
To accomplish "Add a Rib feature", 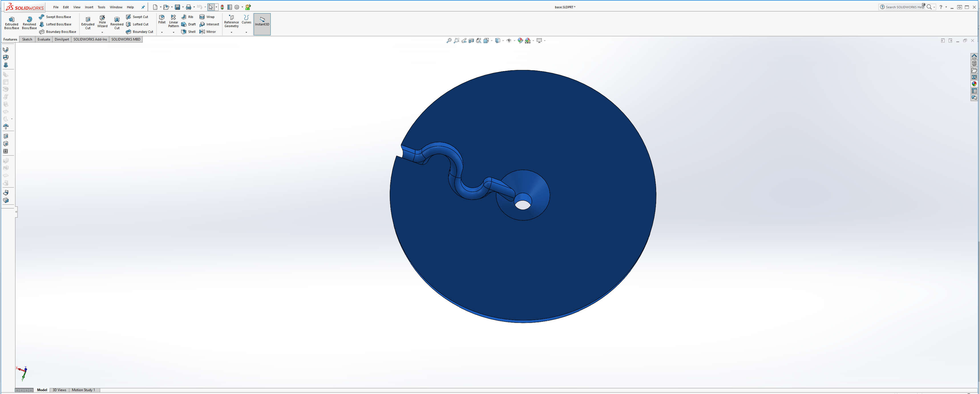I will [187, 17].
